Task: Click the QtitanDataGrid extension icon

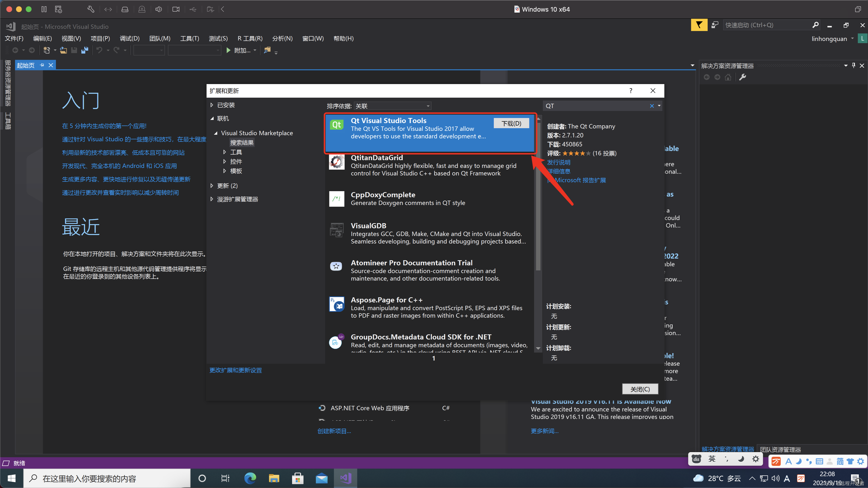Action: pyautogui.click(x=336, y=162)
